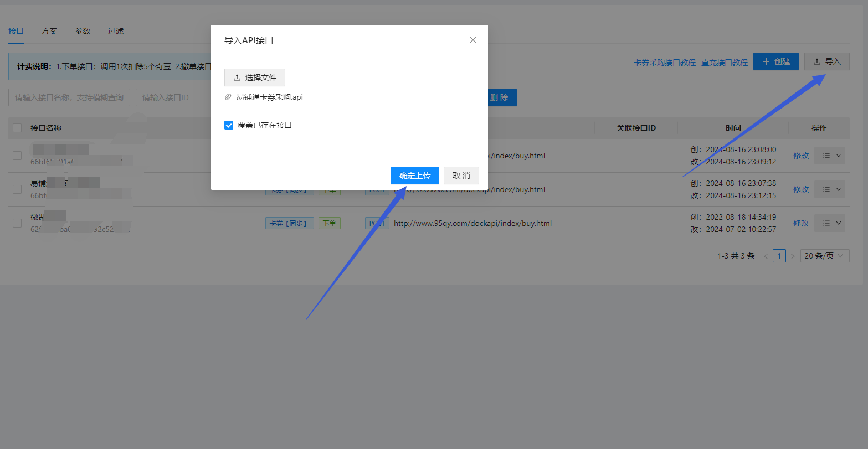Viewport: 868px width, 449px height.
Task: Click the 时间 column header
Action: click(733, 128)
